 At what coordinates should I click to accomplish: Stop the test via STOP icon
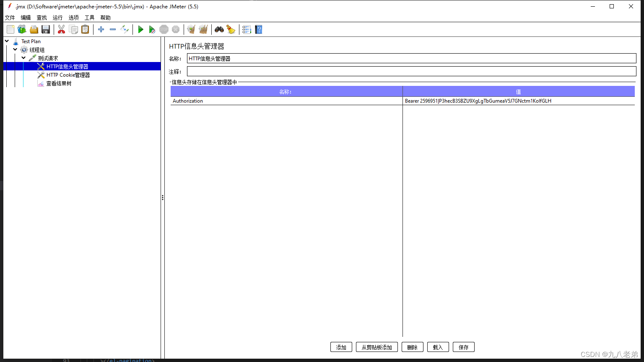[164, 29]
